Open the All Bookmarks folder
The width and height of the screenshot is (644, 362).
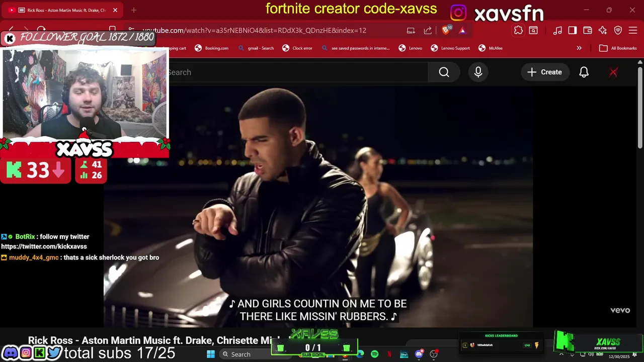tap(618, 48)
